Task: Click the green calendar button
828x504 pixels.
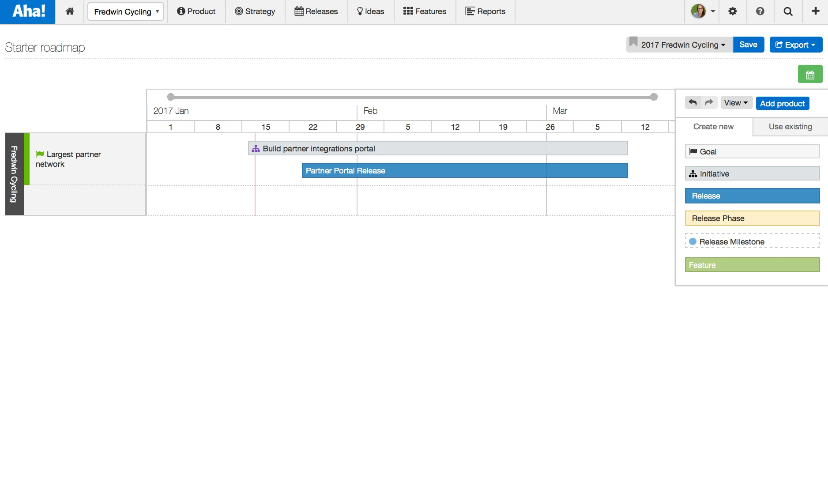Action: [810, 74]
